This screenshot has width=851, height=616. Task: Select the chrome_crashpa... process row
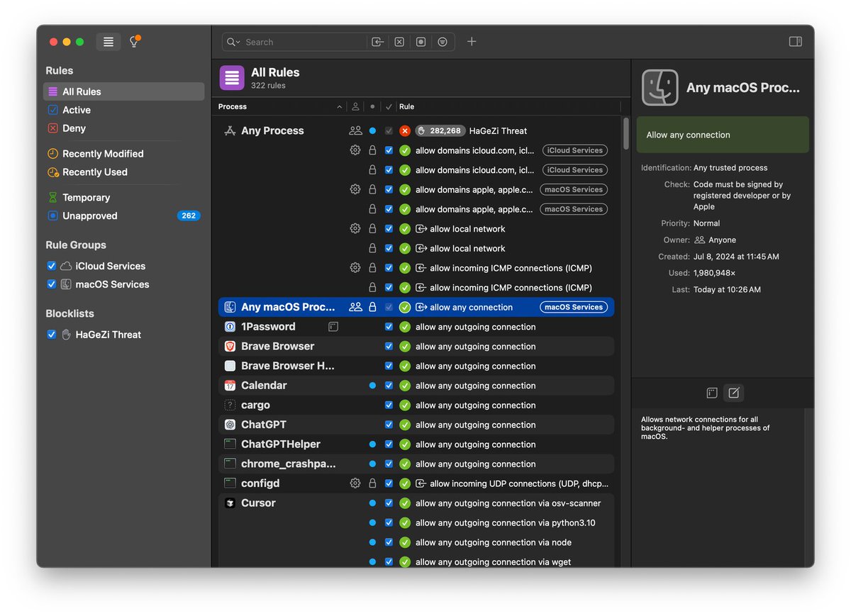[x=416, y=464]
